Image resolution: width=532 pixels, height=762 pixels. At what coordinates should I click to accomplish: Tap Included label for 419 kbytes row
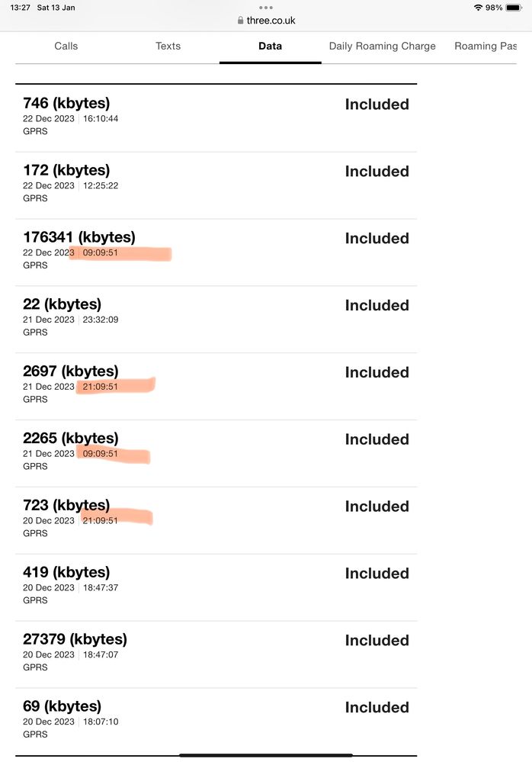(x=377, y=574)
